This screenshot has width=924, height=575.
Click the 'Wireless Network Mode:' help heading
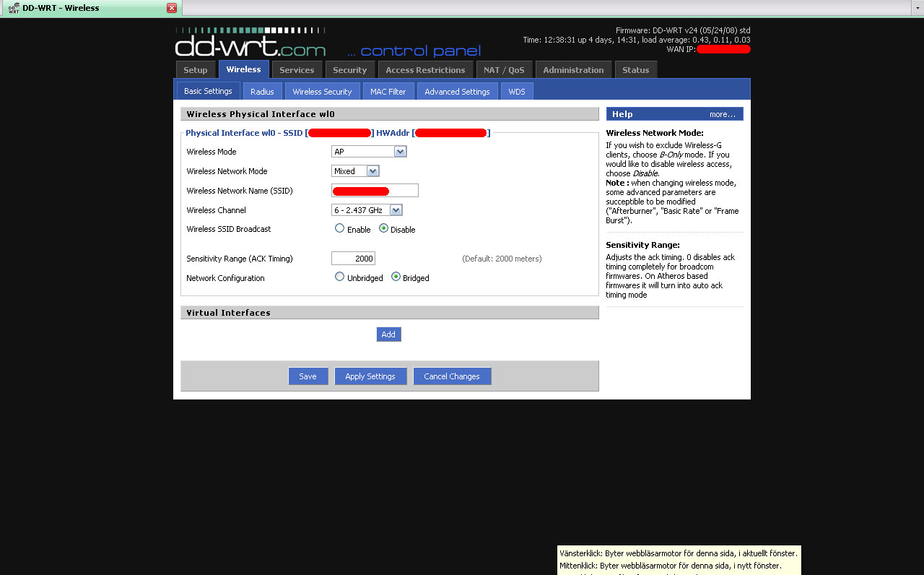pos(655,133)
